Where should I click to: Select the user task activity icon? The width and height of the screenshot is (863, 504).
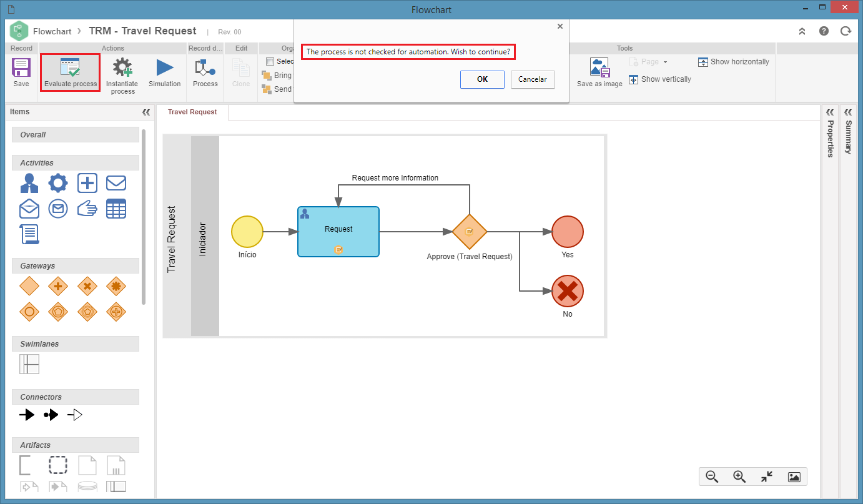pos(29,183)
